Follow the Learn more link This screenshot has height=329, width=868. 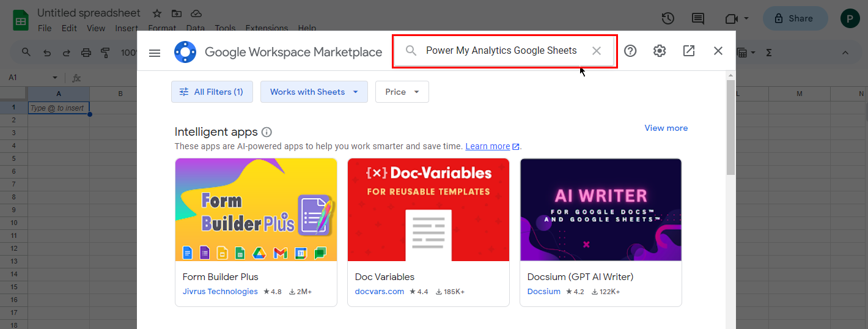coord(487,146)
